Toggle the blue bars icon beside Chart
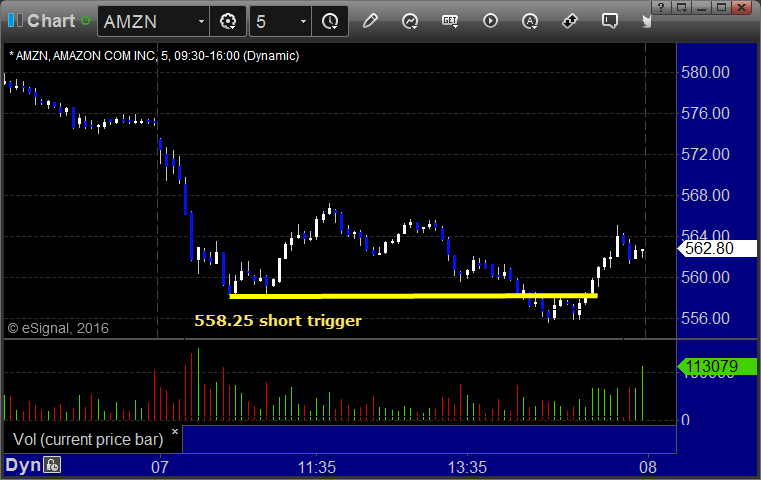761x480 pixels. click(15, 20)
